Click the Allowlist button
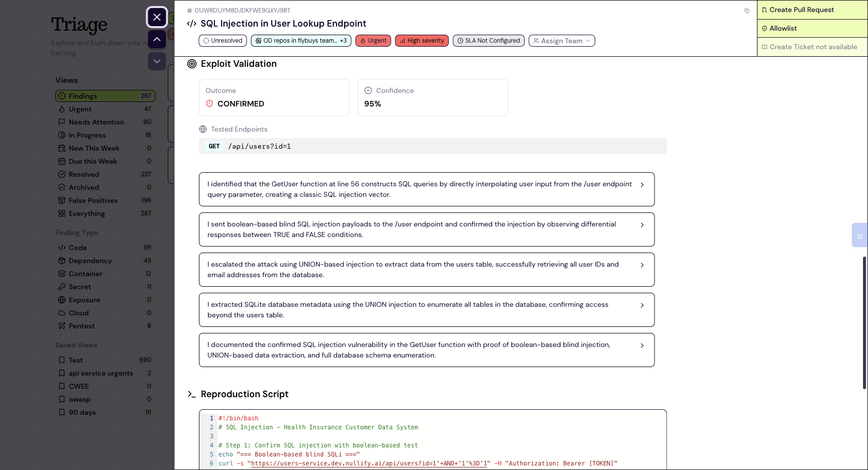Viewport: 868px width, 470px height. (x=812, y=28)
